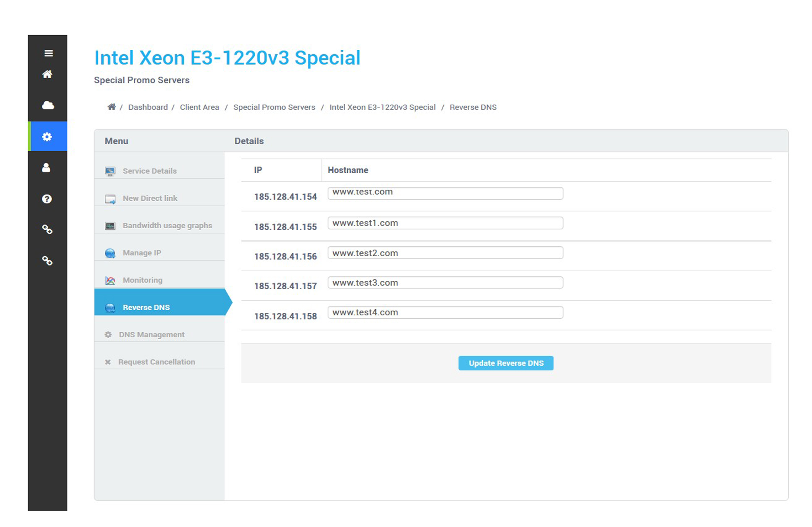Go to the home icon in dark sidebar
812x527 pixels.
coord(47,74)
